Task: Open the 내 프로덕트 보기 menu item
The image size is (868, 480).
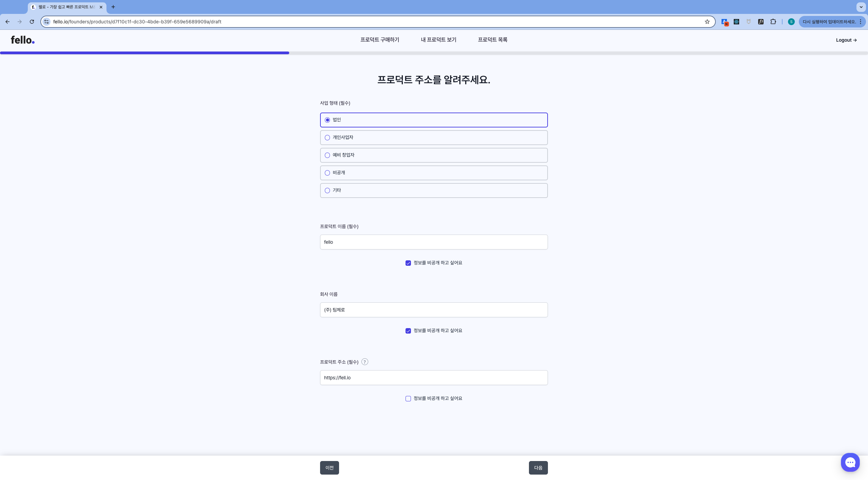Action: point(438,40)
